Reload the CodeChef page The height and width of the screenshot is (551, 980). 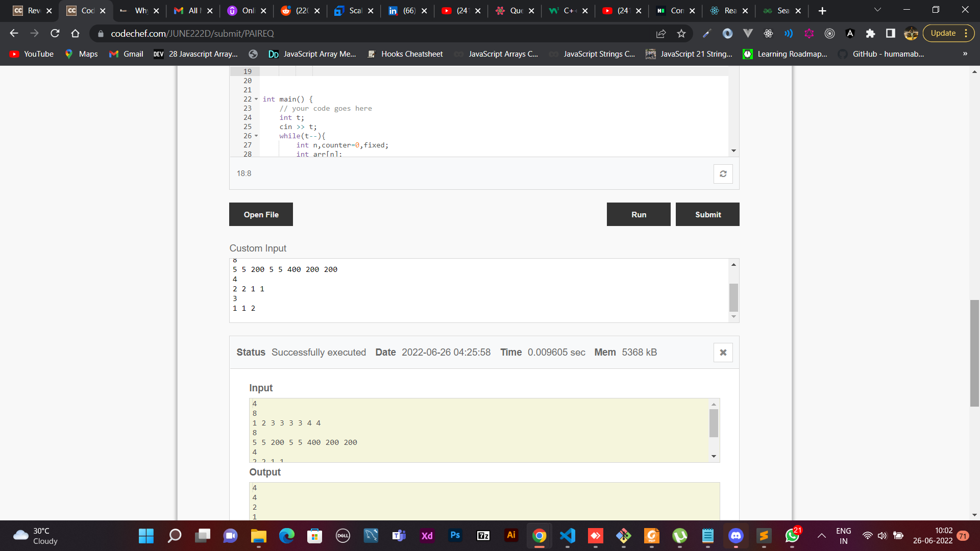pyautogui.click(x=55, y=34)
